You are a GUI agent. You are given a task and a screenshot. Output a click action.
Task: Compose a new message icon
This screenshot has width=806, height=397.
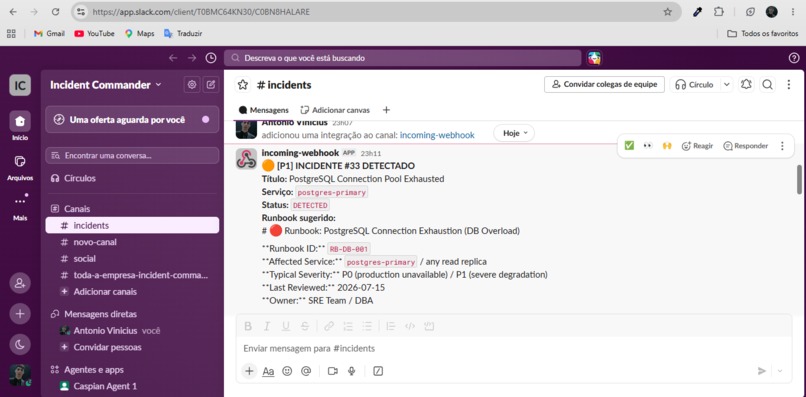pos(210,85)
